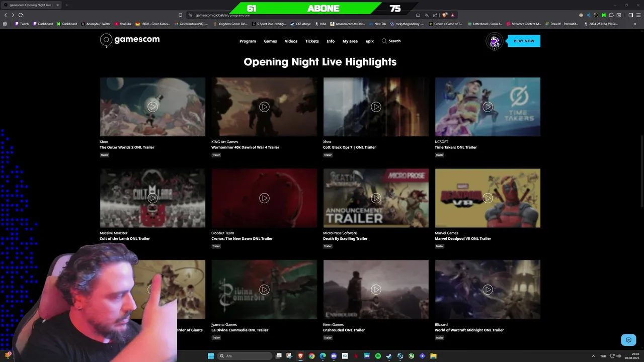
Task: Open Microsoft Edge from the taskbar
Action: [323, 356]
